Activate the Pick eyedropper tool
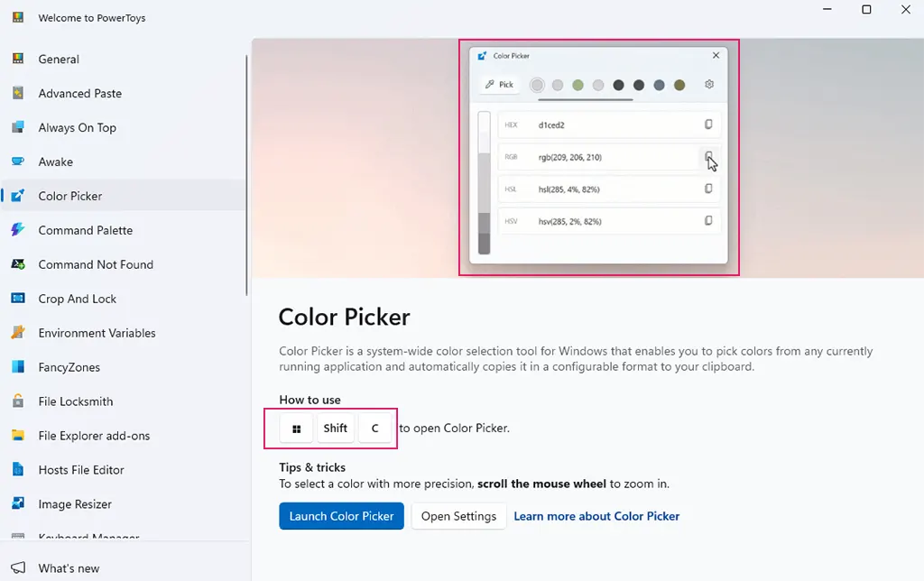 pyautogui.click(x=499, y=85)
